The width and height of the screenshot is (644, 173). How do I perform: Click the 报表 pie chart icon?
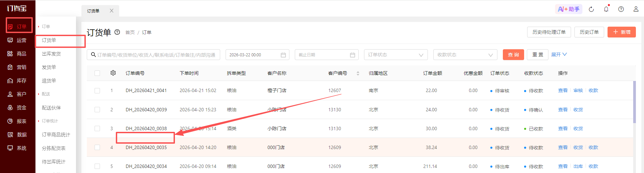point(10,121)
